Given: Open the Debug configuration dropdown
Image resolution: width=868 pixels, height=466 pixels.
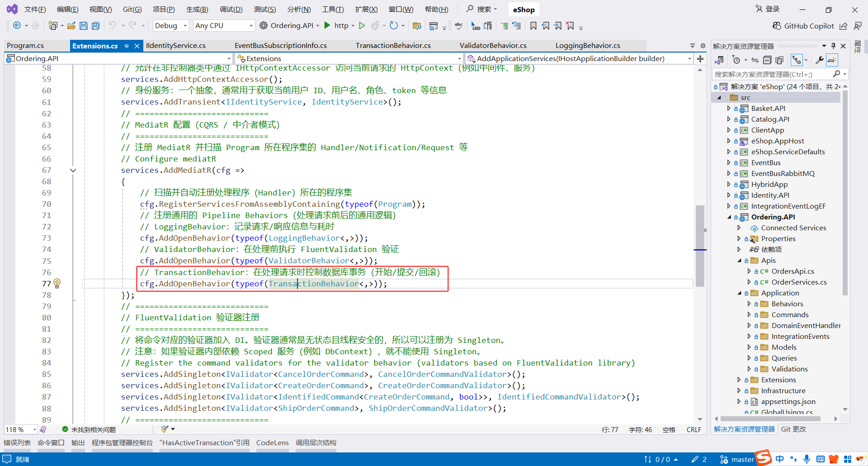Looking at the screenshot, I should [170, 25].
